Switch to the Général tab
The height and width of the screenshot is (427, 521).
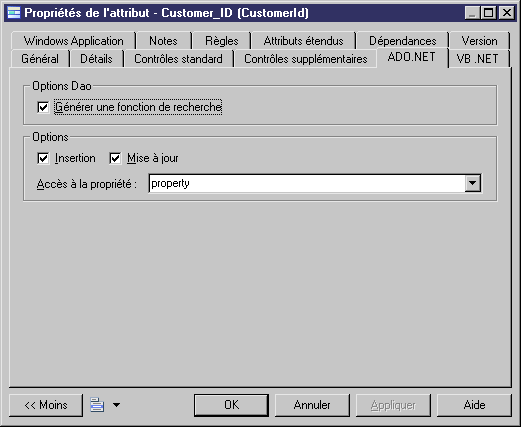tap(40, 59)
